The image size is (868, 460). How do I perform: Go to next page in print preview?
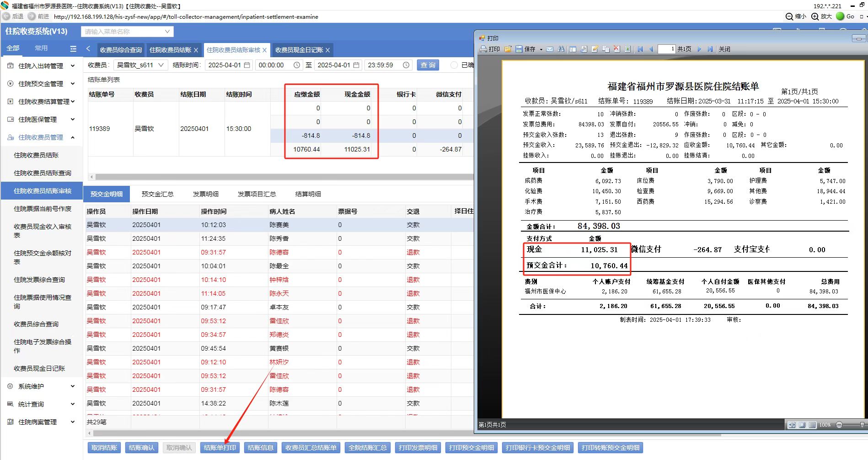(699, 49)
